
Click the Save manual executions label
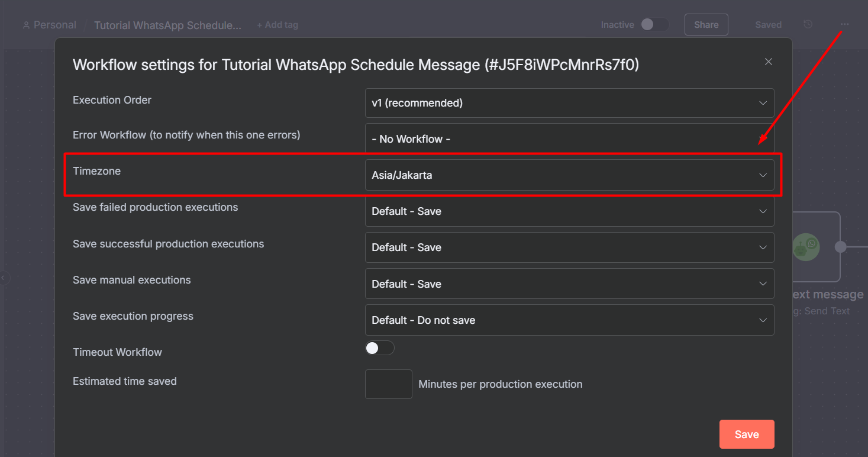131,280
